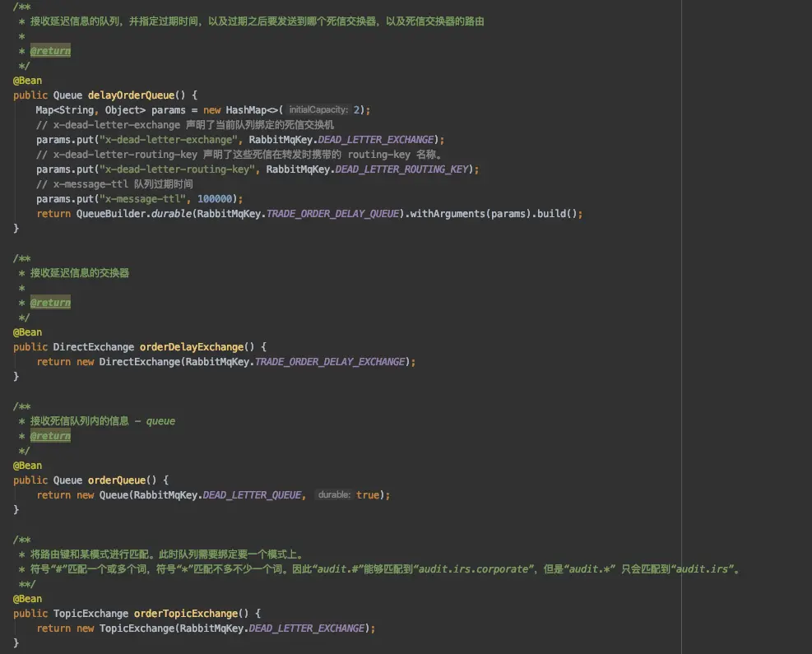Click the "x-dead-letter-exchange" string literal
The image size is (812, 654).
(x=169, y=140)
